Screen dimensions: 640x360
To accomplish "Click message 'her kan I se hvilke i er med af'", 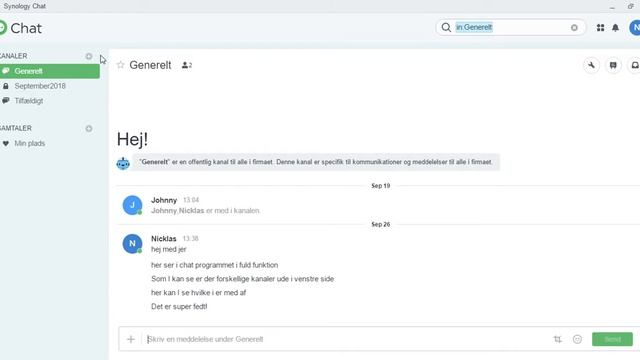I will (198, 293).
